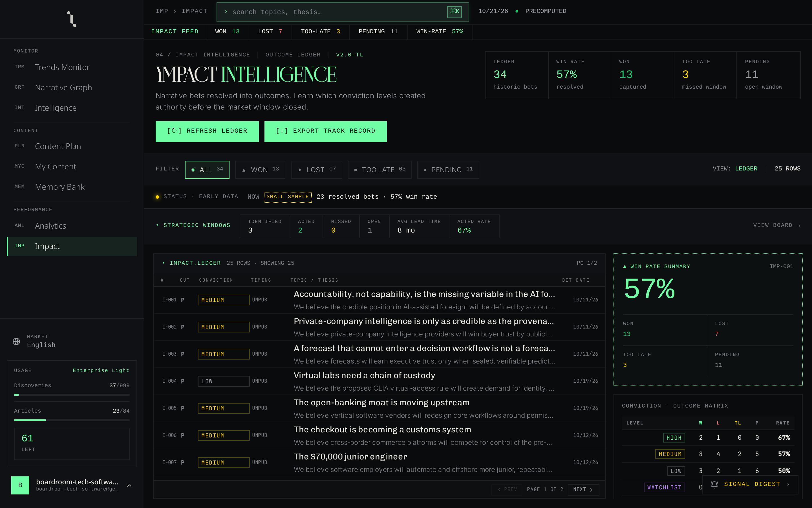
Task: Collapse the Win Rate Summary panel
Action: (625, 266)
